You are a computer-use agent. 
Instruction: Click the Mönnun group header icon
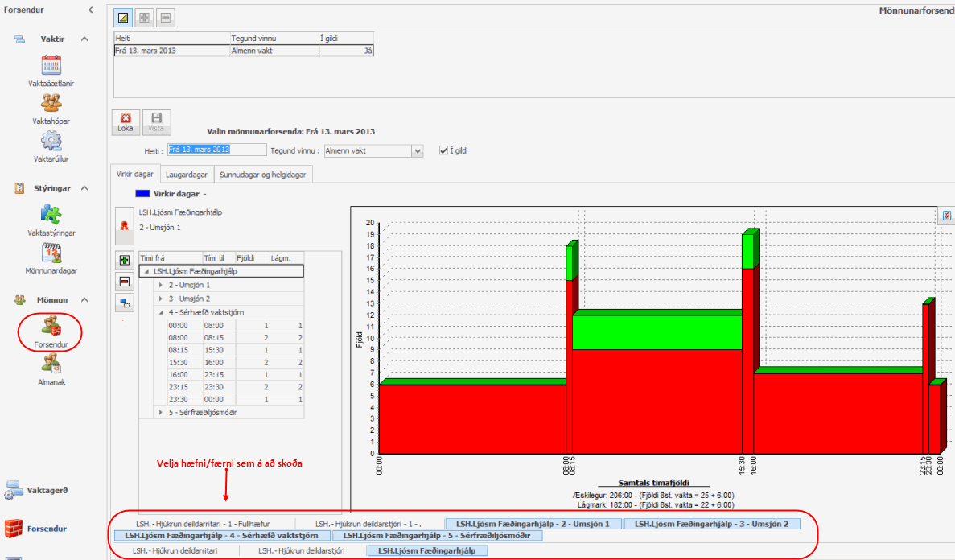[x=19, y=300]
